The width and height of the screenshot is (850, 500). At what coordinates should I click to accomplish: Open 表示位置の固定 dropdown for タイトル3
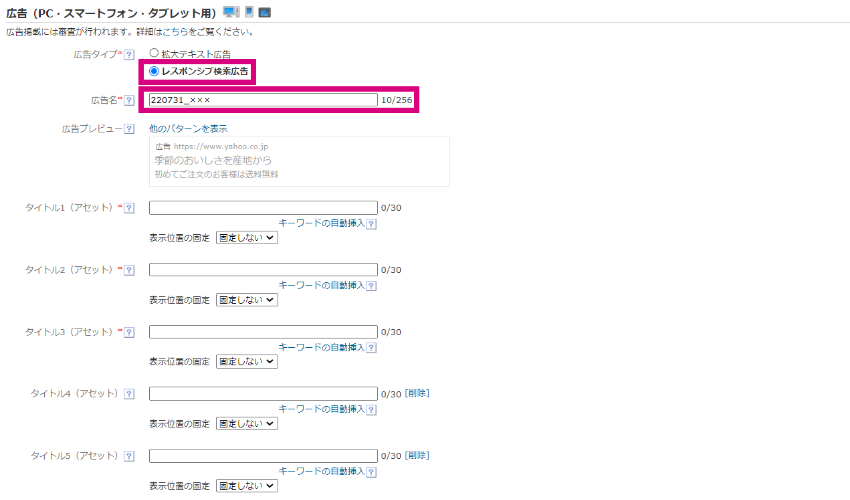247,362
